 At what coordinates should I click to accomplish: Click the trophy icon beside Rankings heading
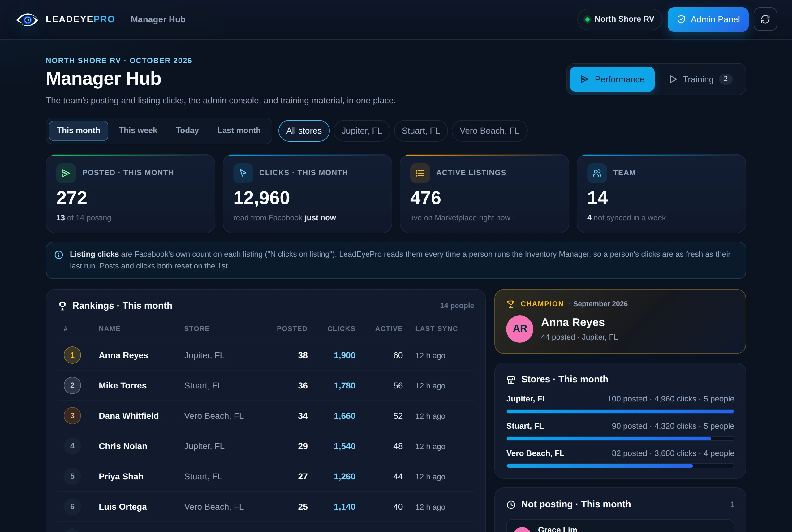coord(62,306)
